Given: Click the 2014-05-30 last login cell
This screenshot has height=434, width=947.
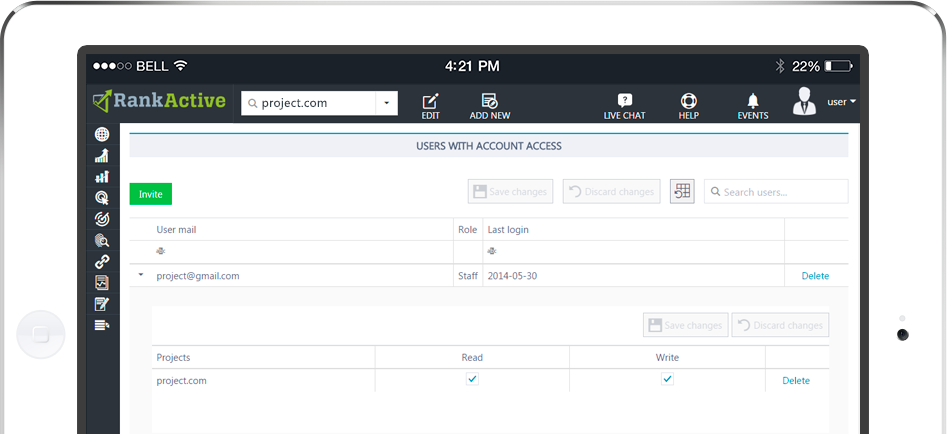Looking at the screenshot, I should (x=513, y=276).
